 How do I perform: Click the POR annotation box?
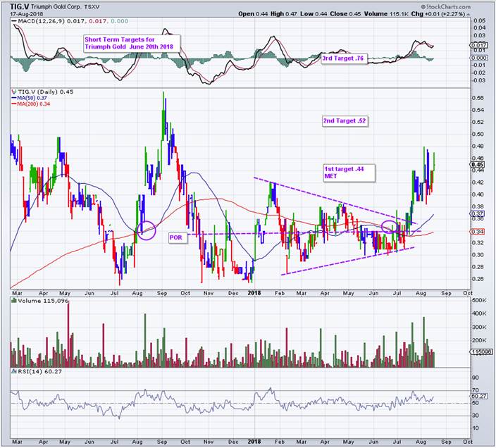click(177, 237)
